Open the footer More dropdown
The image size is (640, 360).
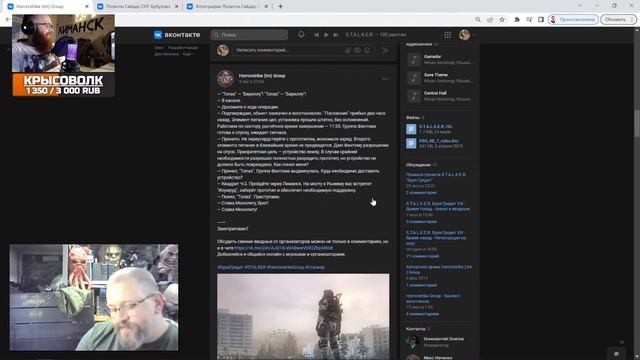189,54
